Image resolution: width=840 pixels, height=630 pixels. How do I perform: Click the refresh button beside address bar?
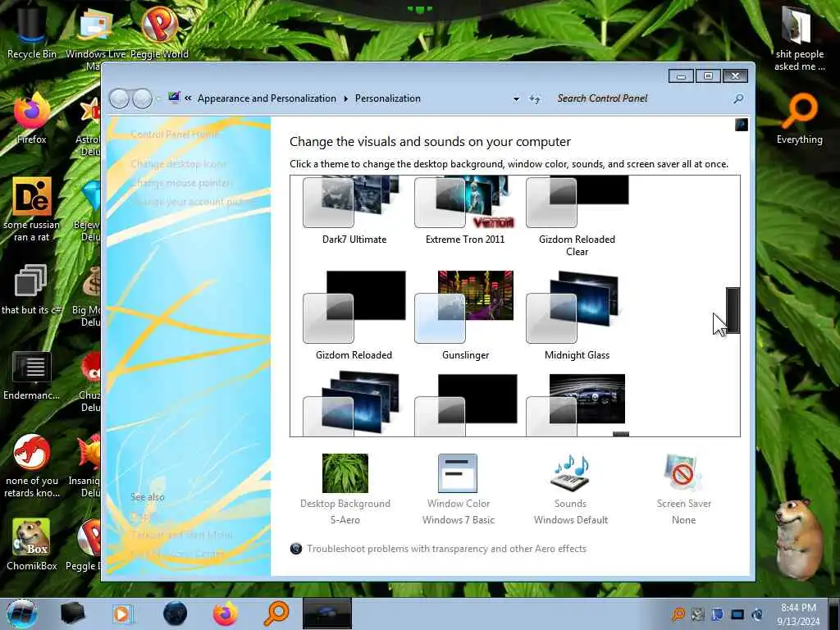tap(535, 98)
